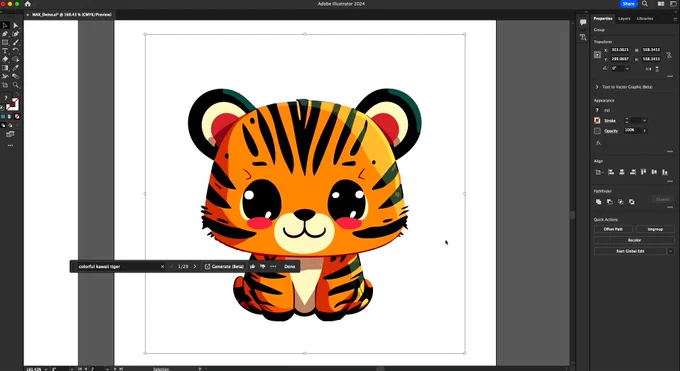Click the Stroke color swatch
680x371 pixels.
[x=597, y=121]
